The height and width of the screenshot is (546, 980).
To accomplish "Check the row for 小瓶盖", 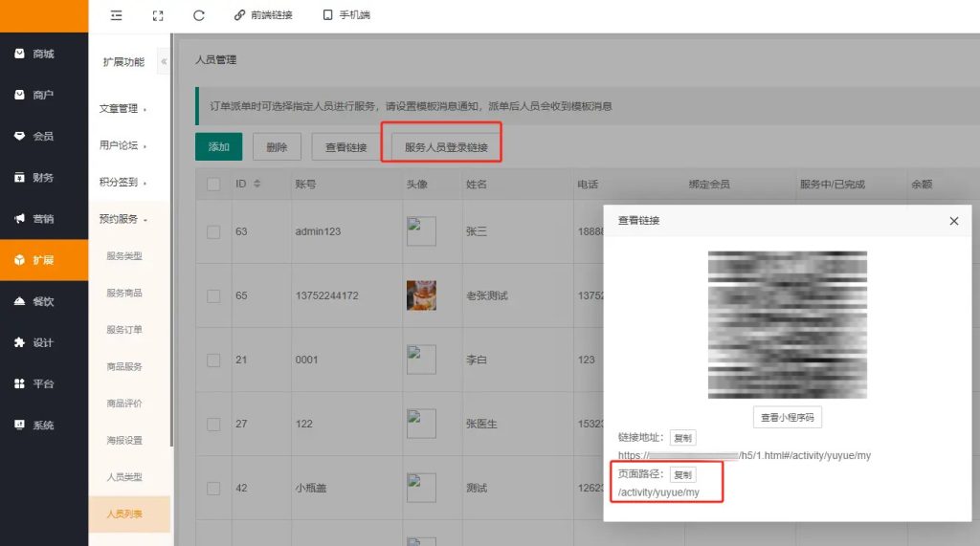I will point(213,489).
